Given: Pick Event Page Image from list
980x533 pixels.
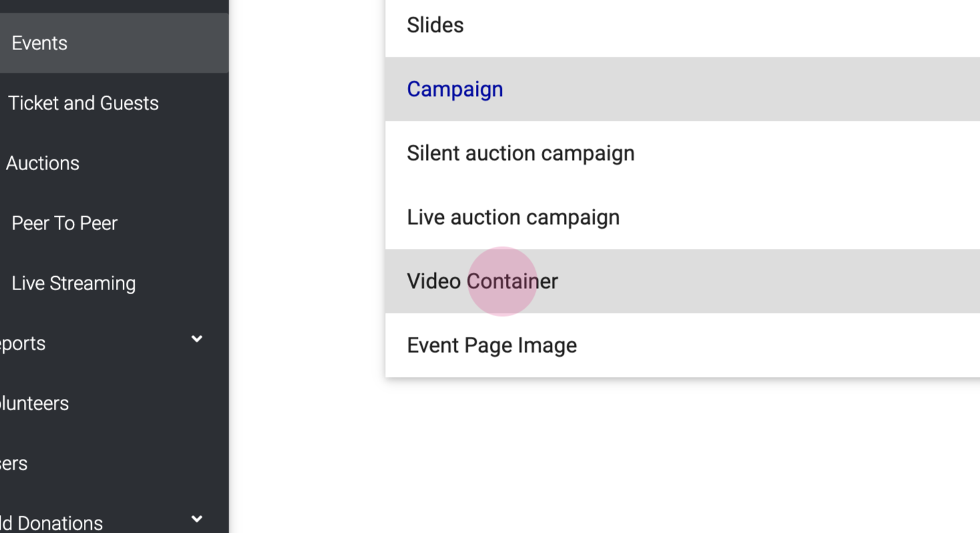Looking at the screenshot, I should 492,346.
